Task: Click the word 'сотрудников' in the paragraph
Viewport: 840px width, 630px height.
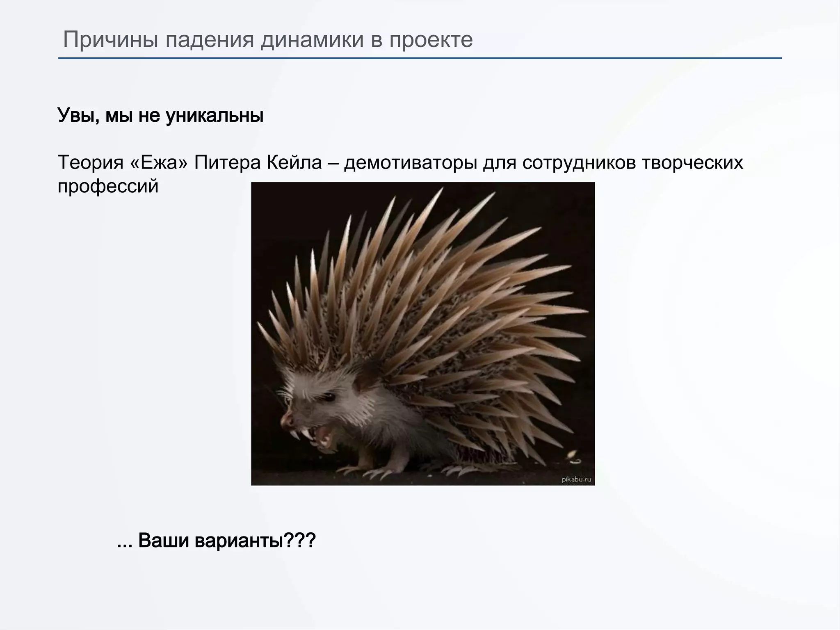Action: click(x=579, y=162)
